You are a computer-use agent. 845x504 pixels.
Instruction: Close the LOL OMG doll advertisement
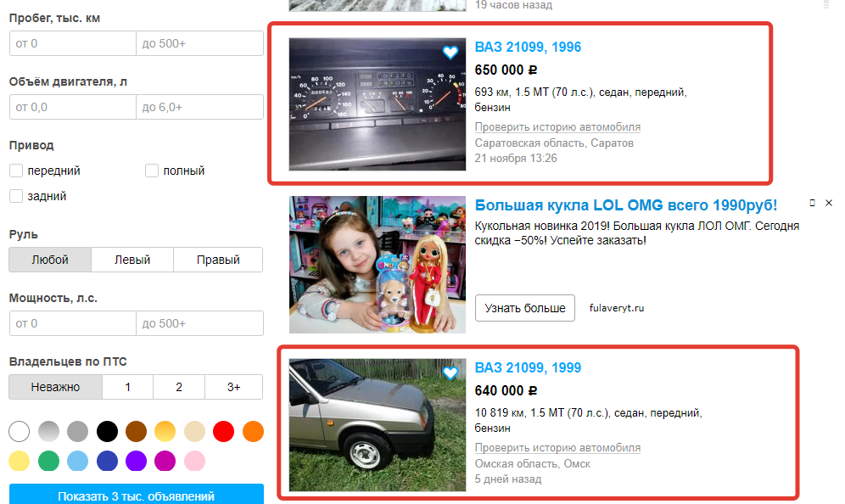(829, 203)
